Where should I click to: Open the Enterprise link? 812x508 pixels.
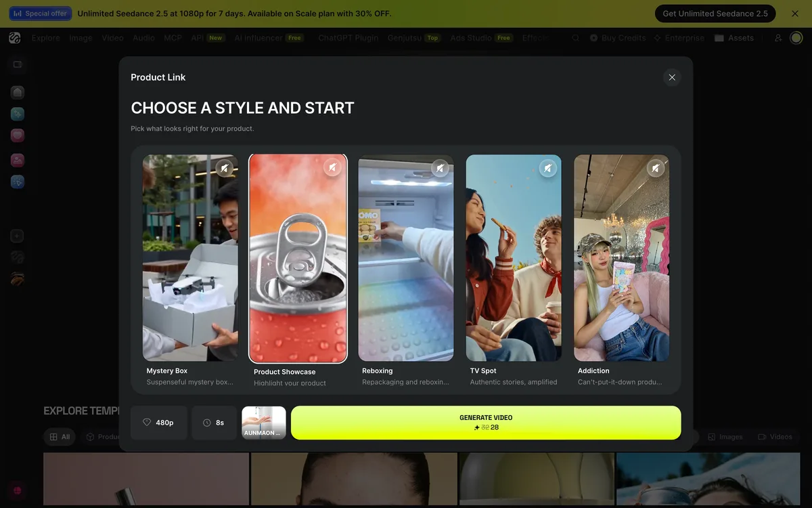[679, 38]
